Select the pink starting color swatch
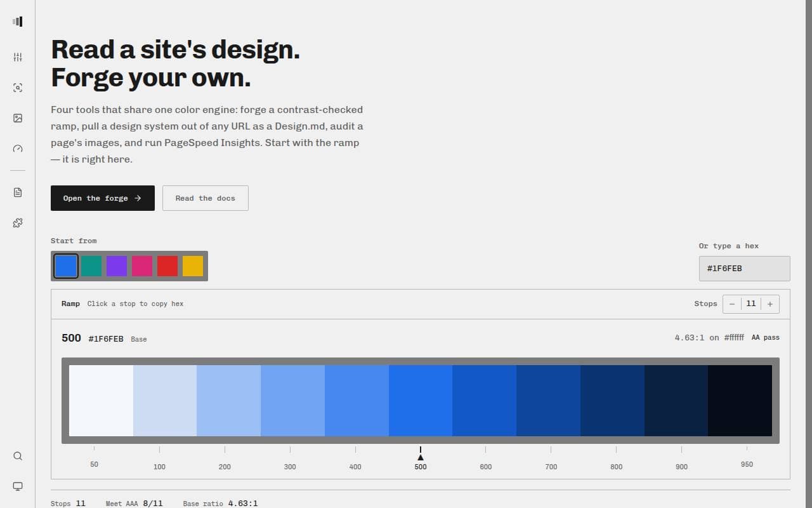This screenshot has width=812, height=508. (x=142, y=266)
